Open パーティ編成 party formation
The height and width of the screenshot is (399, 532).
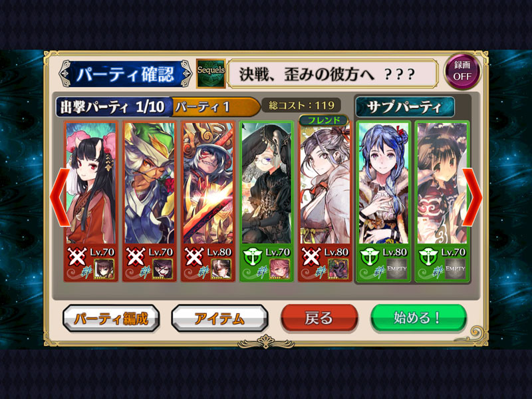111,318
